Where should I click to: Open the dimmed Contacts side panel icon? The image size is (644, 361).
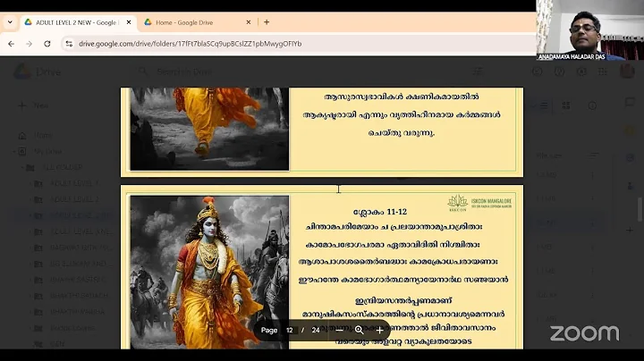pyautogui.click(x=630, y=186)
